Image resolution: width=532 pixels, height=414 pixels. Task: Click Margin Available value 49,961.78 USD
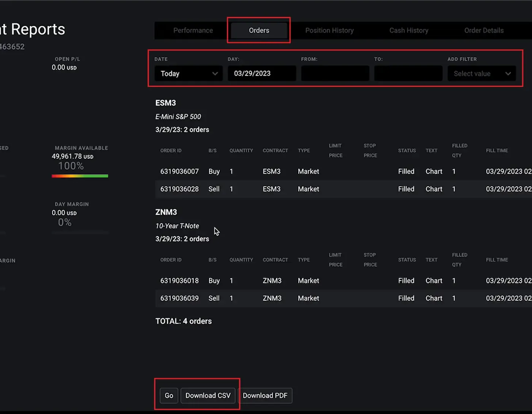pyautogui.click(x=73, y=156)
